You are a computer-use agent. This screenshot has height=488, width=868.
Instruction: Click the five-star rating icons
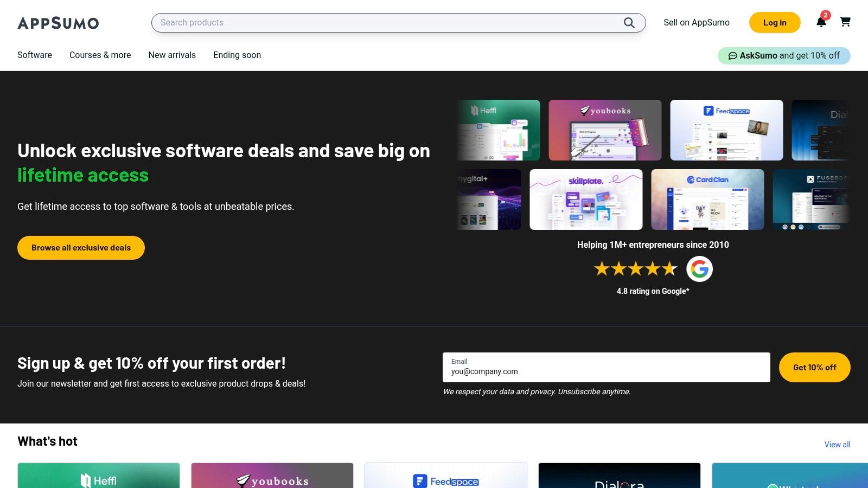(x=635, y=269)
